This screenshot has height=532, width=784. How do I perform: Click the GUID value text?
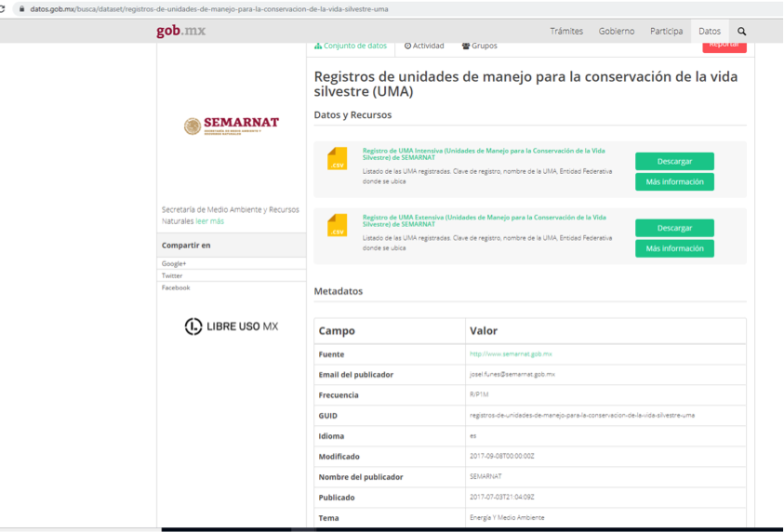click(x=582, y=415)
